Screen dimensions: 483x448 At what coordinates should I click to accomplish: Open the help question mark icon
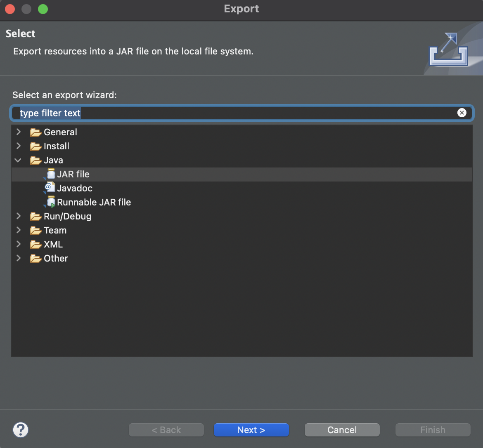pyautogui.click(x=21, y=430)
